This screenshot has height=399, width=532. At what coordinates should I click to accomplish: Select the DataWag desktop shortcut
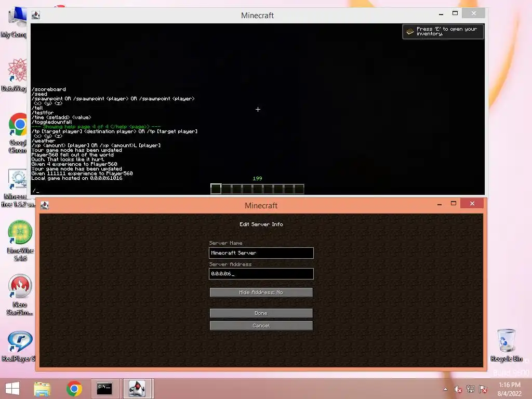15,75
